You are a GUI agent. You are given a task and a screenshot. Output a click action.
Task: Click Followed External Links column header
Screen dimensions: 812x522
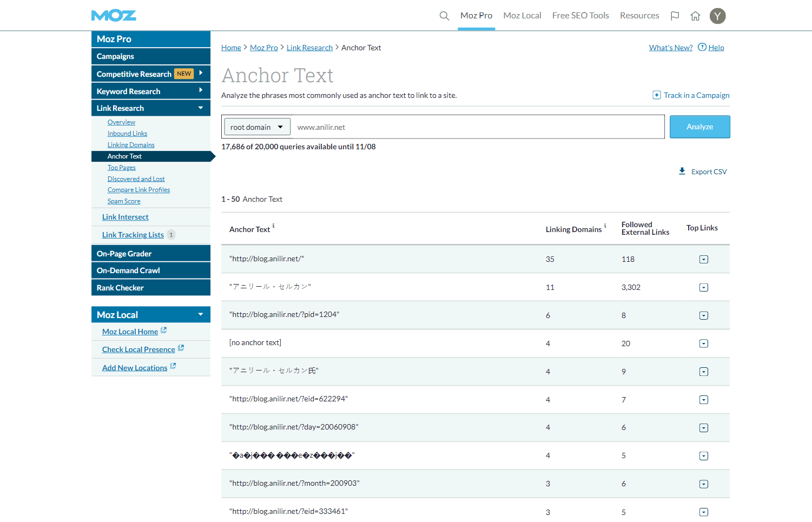(x=645, y=228)
